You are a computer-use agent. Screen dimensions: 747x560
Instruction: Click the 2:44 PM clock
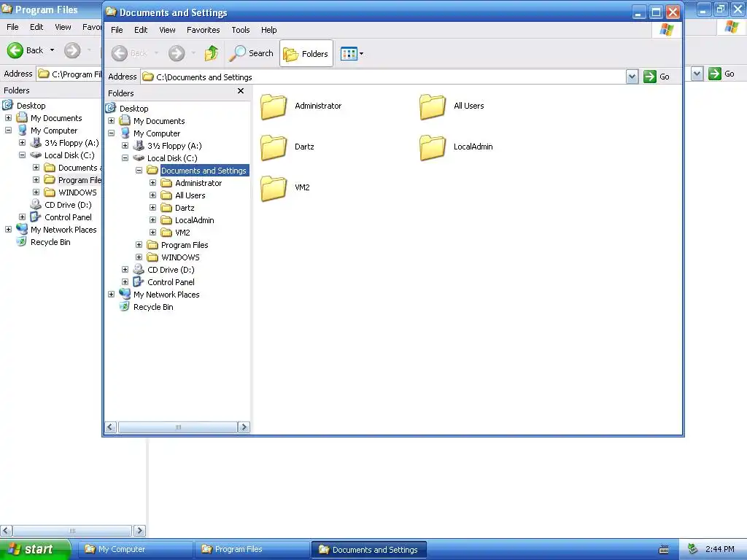pyautogui.click(x=720, y=549)
